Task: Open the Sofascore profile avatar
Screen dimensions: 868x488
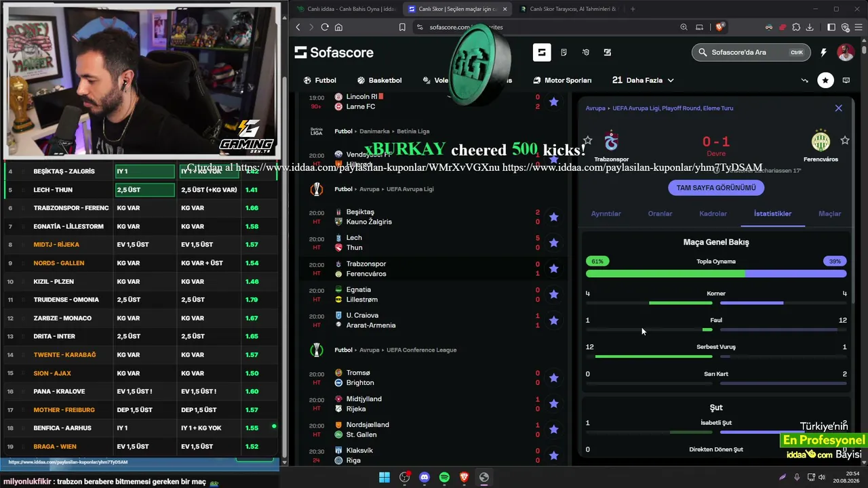Action: pyautogui.click(x=846, y=52)
